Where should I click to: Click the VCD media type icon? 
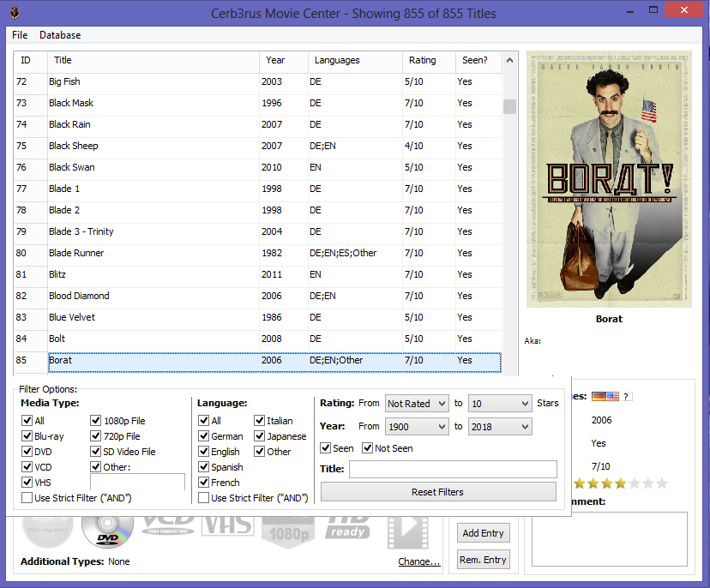[x=168, y=525]
